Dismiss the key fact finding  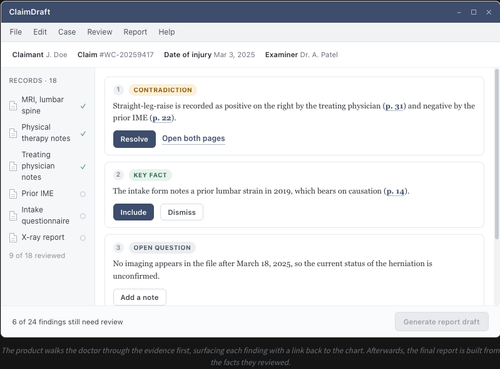click(182, 212)
